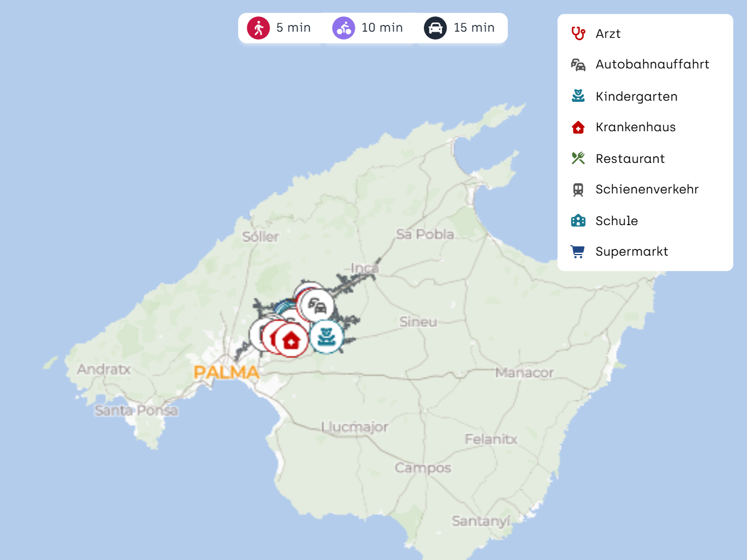Click the red walking person icon
The height and width of the screenshot is (560, 747).
tap(259, 28)
